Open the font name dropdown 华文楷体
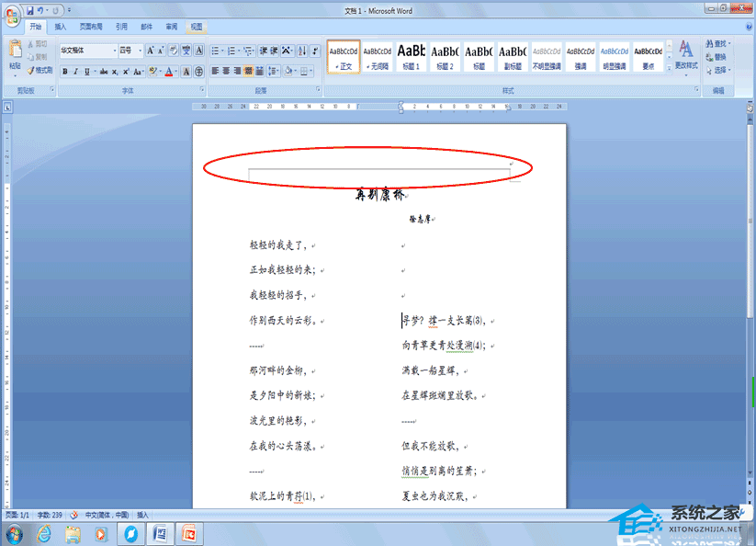 tap(114, 51)
